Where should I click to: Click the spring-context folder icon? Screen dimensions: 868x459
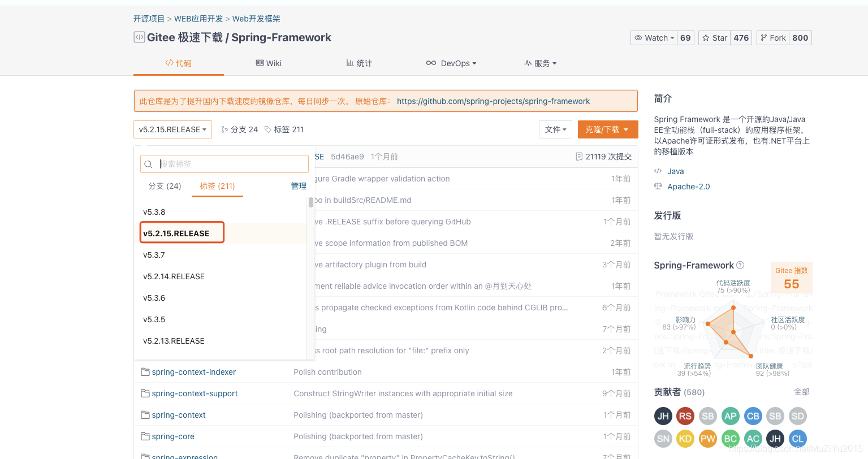click(x=145, y=415)
